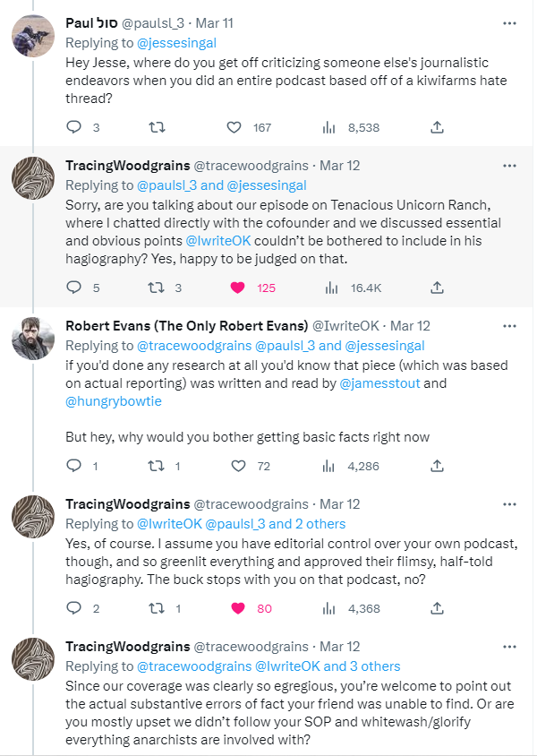This screenshot has width=537, height=756.
Task: Reply to Robert Evans' tweet
Action: click(73, 466)
